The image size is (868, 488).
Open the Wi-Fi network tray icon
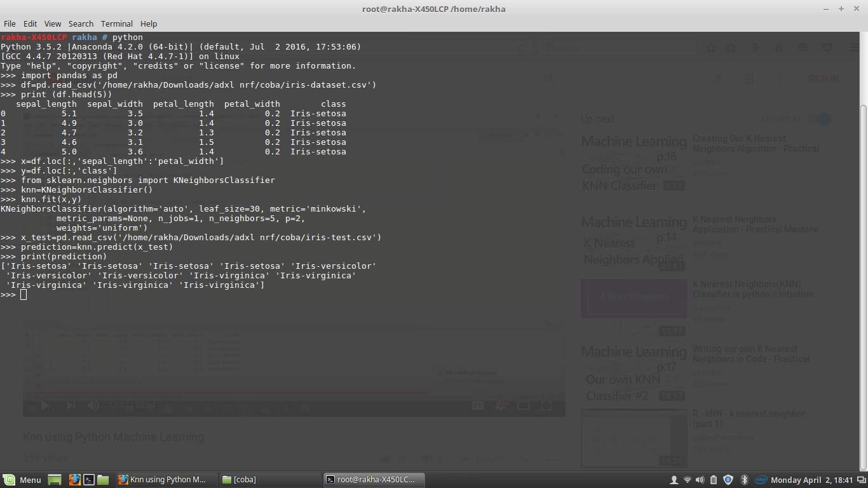687,480
